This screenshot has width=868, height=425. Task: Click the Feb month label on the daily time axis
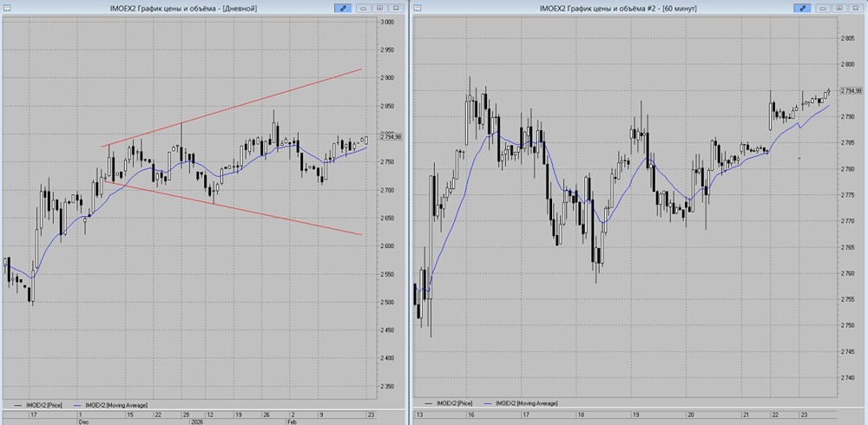(291, 422)
